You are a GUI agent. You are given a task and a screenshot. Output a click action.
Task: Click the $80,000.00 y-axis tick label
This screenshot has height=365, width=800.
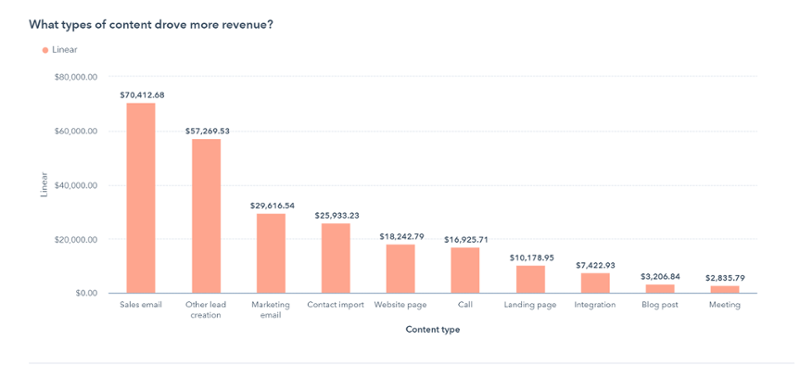(75, 77)
